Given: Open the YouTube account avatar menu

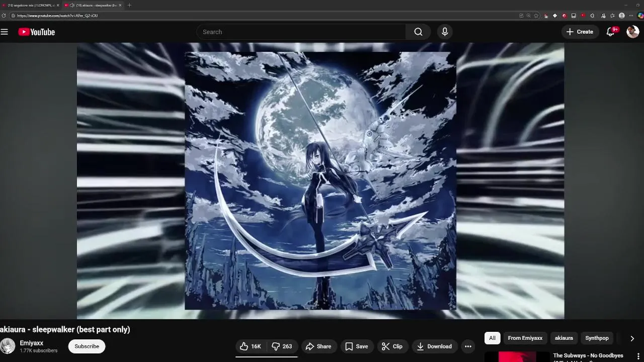Looking at the screenshot, I should click(x=632, y=32).
